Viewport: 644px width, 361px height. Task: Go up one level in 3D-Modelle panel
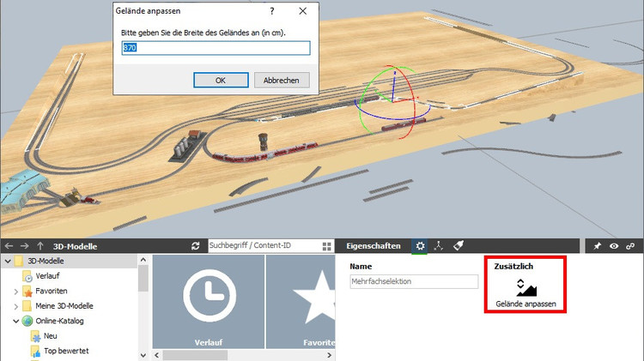pyautogui.click(x=40, y=246)
